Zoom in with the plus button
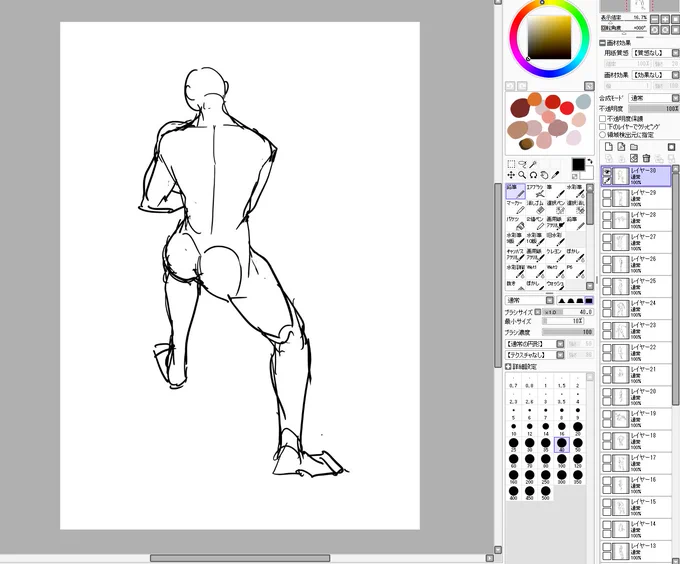 [x=665, y=19]
